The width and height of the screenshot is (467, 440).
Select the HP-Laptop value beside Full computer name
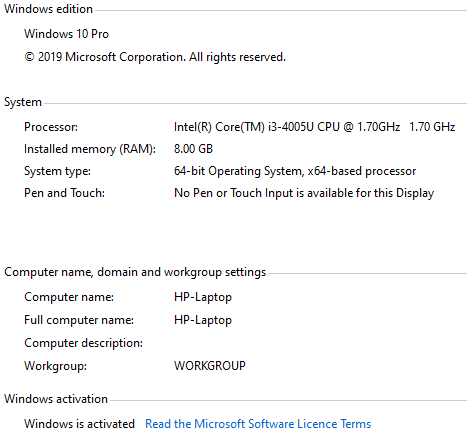[x=203, y=320]
